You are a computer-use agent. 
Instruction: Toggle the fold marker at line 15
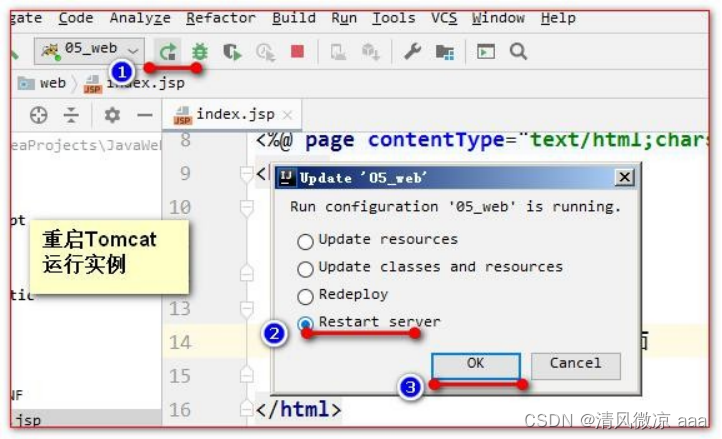[247, 375]
